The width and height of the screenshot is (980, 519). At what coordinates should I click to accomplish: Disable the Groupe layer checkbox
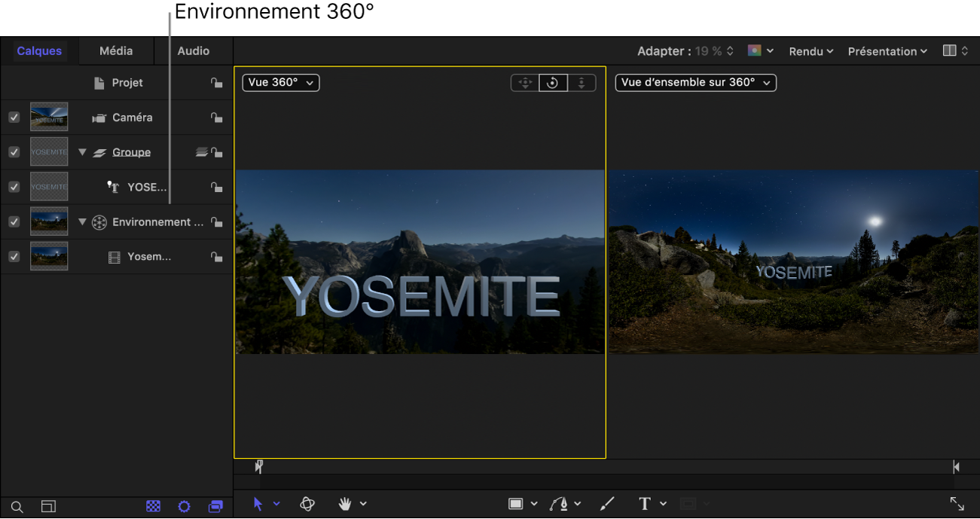[14, 151]
